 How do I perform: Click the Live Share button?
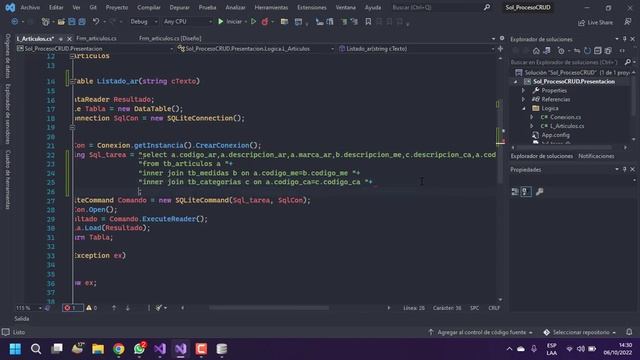pos(596,23)
